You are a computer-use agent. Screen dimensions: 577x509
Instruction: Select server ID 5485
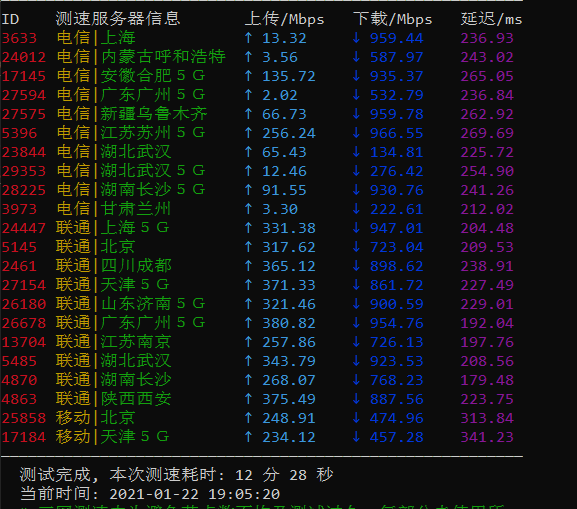coord(19,361)
